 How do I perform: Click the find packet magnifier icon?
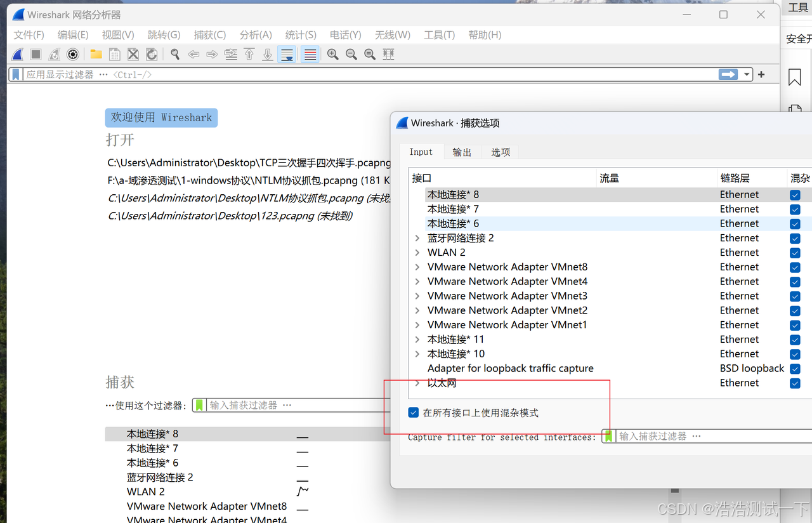click(175, 55)
